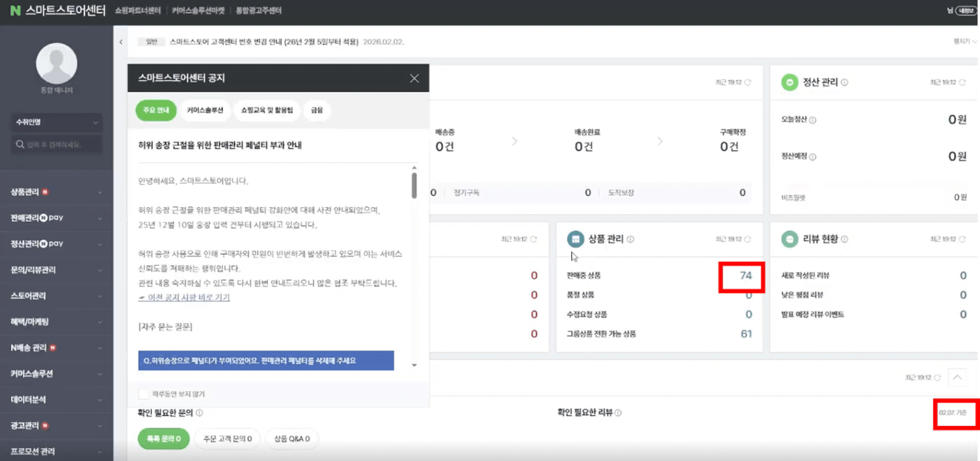The image size is (980, 461).
Task: Expand the 데이터분석 sidebar menu
Action: click(x=56, y=400)
